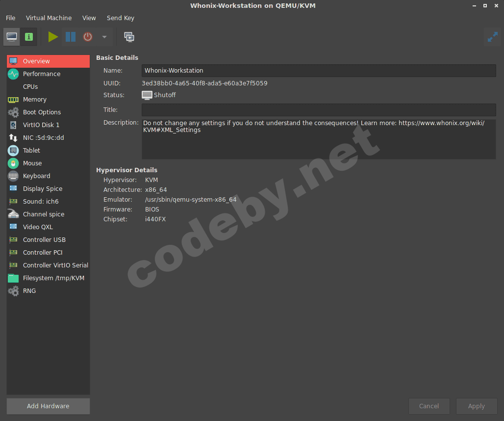This screenshot has height=421, width=504.
Task: Show virtual hardware details via the info icon
Action: [x=28, y=36]
